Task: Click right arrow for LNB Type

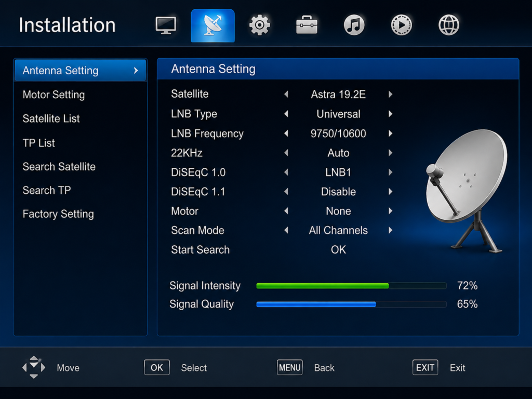Action: pyautogui.click(x=391, y=114)
